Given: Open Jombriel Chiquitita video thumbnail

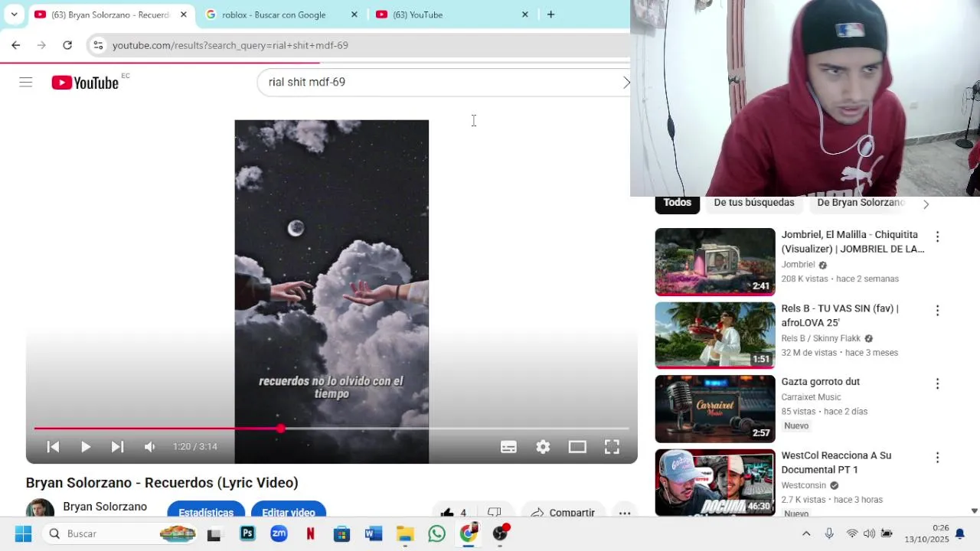Looking at the screenshot, I should click(x=715, y=262).
